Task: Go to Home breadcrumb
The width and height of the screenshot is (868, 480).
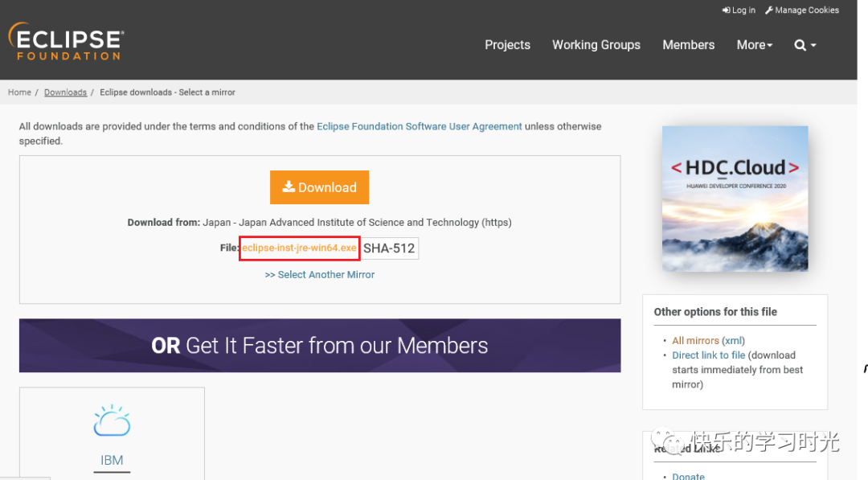Action: 19,92
